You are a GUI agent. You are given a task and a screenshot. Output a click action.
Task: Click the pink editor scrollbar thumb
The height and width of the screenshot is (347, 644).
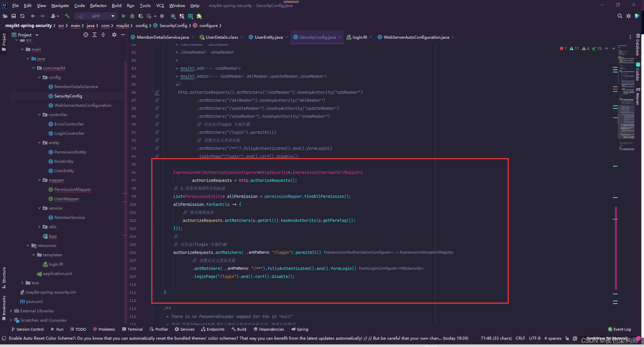616,248
